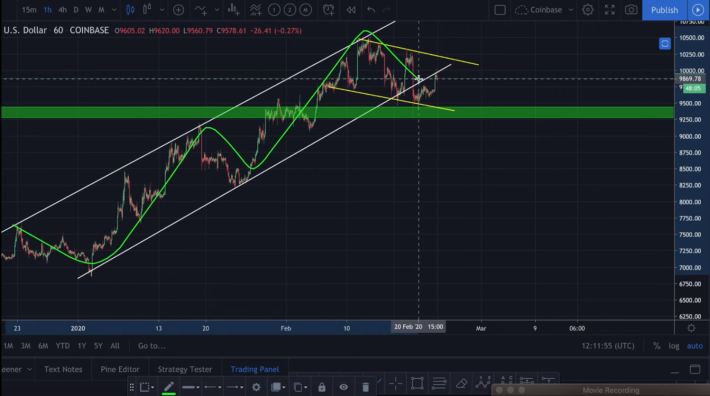Toggle auto scale mode

(695, 346)
